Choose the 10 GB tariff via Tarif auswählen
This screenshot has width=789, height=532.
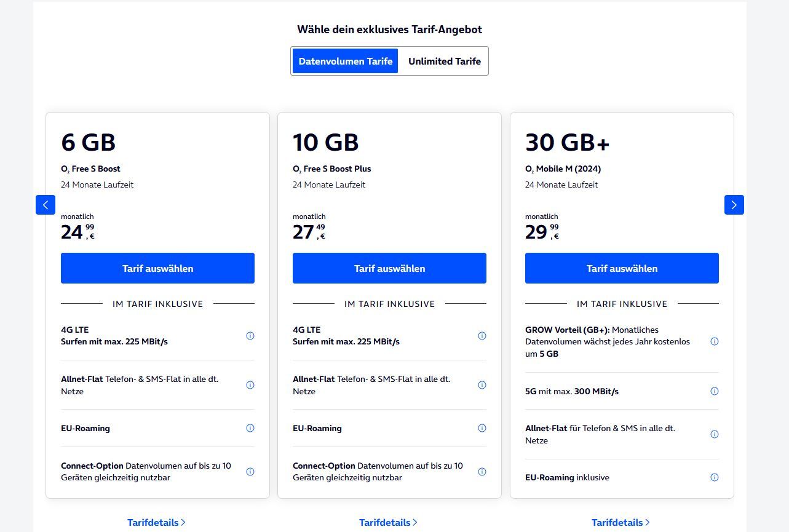coord(389,268)
